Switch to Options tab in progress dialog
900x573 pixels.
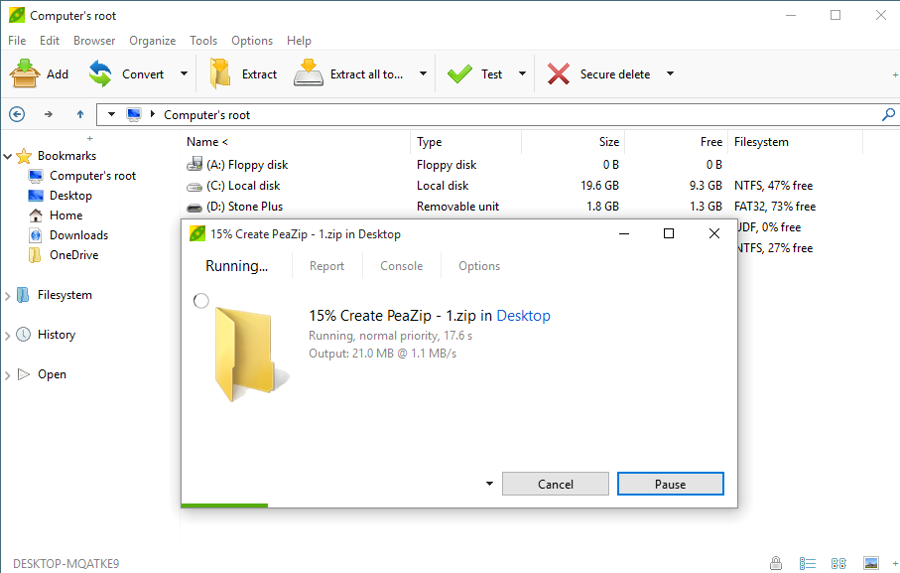[479, 266]
